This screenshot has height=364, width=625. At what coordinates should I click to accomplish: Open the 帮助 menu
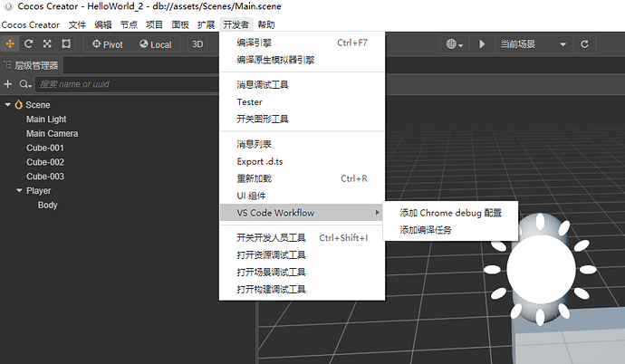[266, 24]
